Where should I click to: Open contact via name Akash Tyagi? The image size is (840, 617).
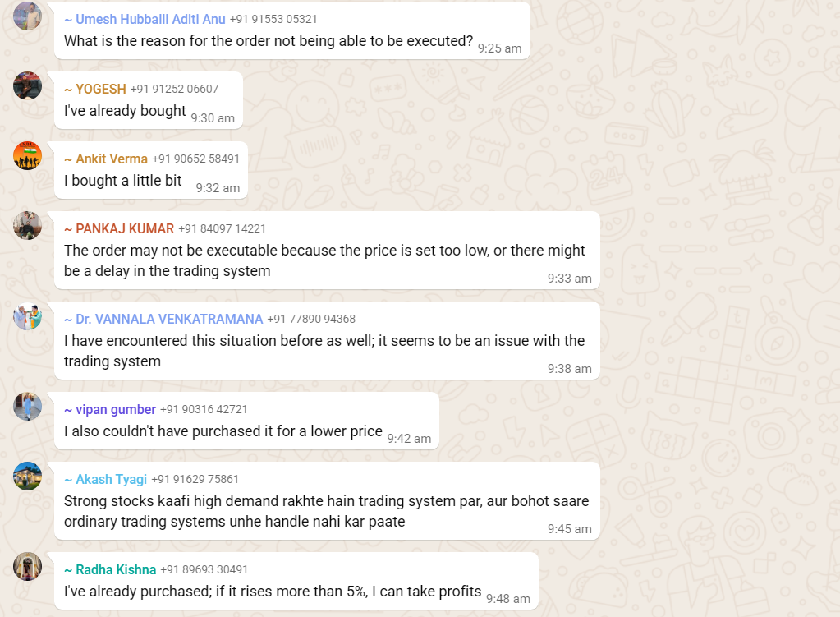pos(111,479)
